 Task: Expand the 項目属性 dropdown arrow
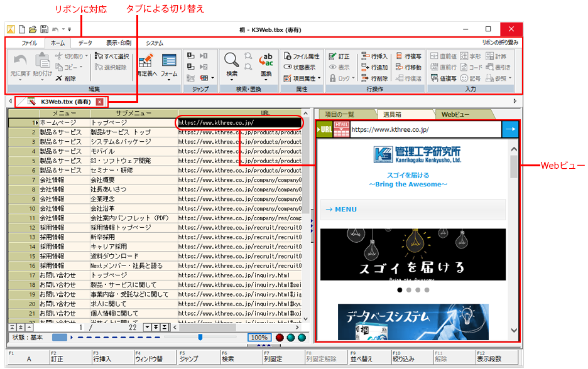click(319, 78)
